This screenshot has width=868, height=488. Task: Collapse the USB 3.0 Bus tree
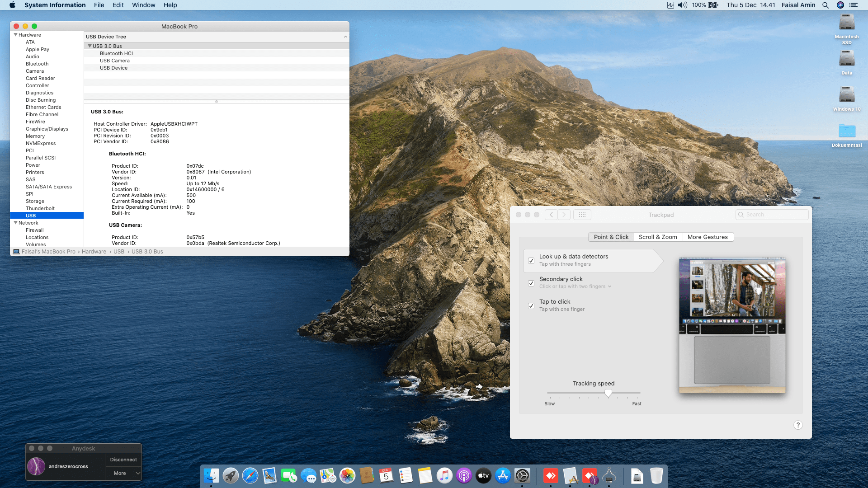tap(90, 46)
